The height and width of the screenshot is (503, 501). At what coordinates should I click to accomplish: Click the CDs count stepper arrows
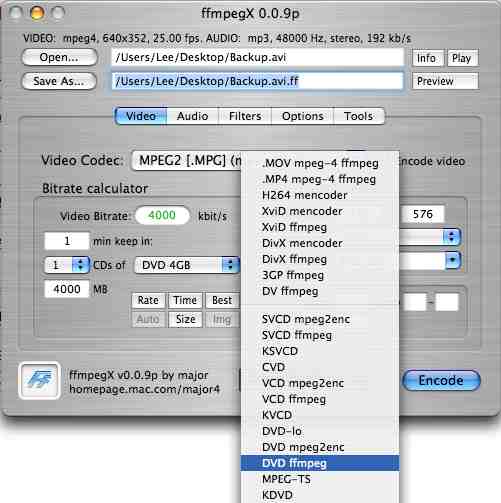point(80,265)
